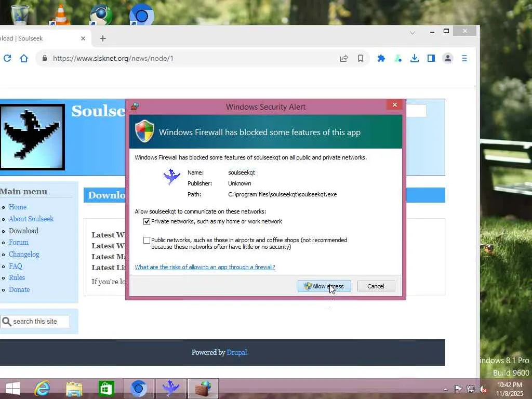Open a new browser tab
The image size is (532, 399).
(103, 38)
